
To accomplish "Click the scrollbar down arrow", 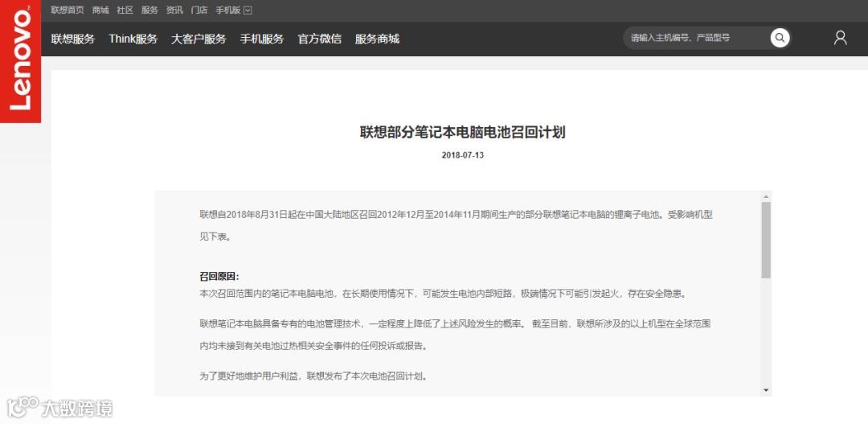I will coord(766,390).
